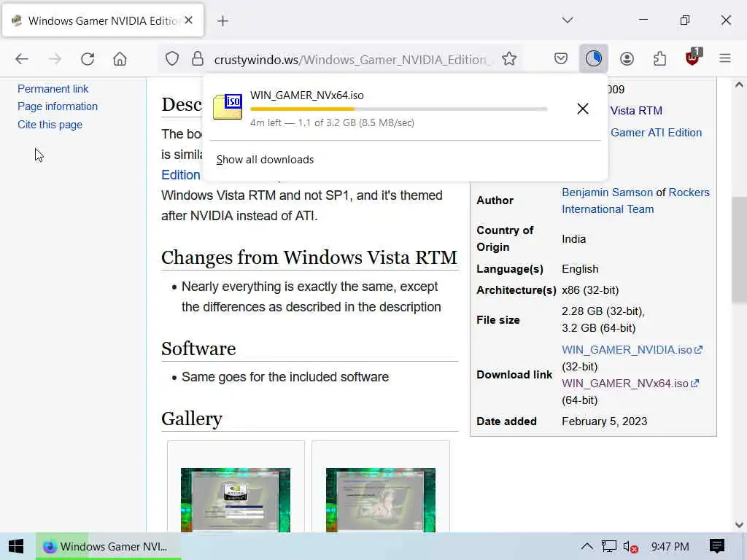Click the Edition link in description

181,175
